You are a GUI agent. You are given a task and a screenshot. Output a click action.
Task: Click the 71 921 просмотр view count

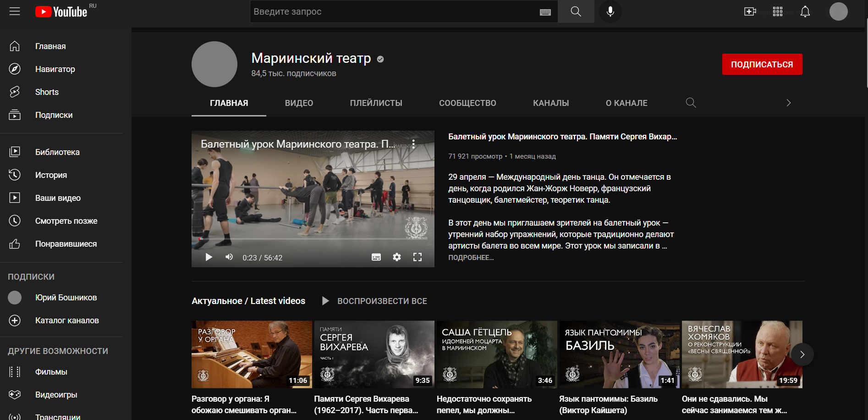coord(475,156)
